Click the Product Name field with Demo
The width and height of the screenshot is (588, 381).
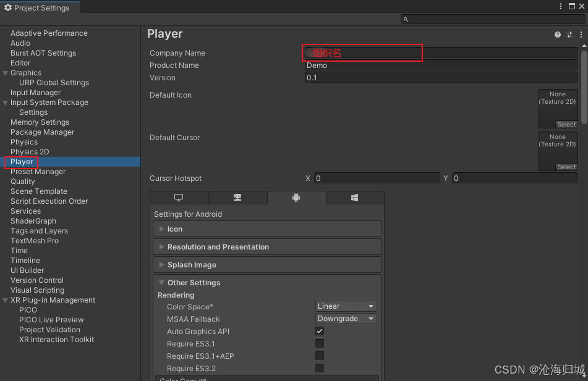pyautogui.click(x=441, y=65)
